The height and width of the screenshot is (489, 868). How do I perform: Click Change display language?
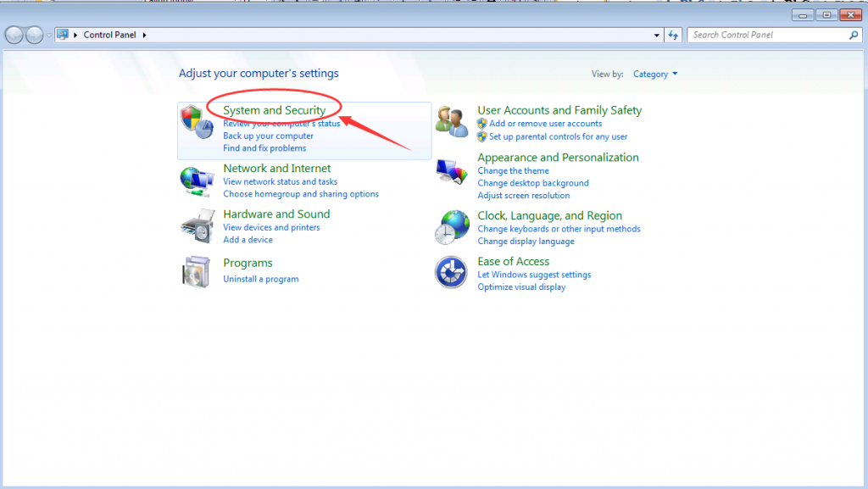point(526,242)
